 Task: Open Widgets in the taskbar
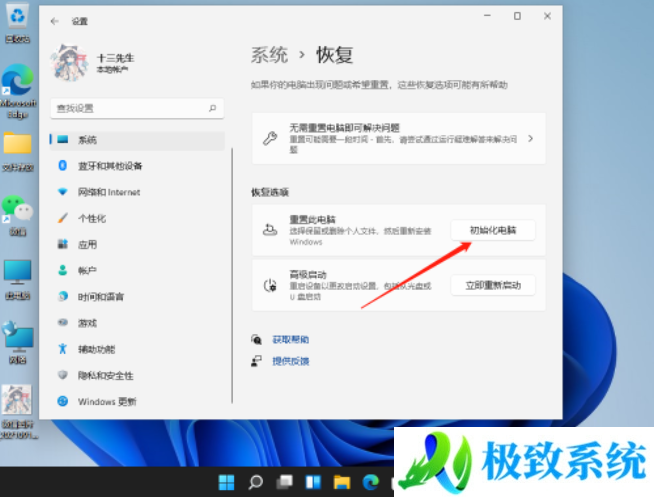tap(313, 482)
